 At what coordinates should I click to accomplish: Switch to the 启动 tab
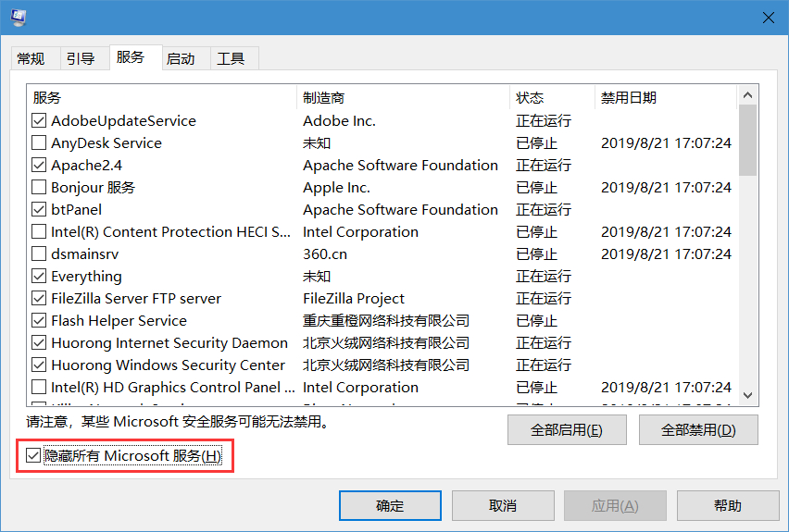tap(181, 58)
